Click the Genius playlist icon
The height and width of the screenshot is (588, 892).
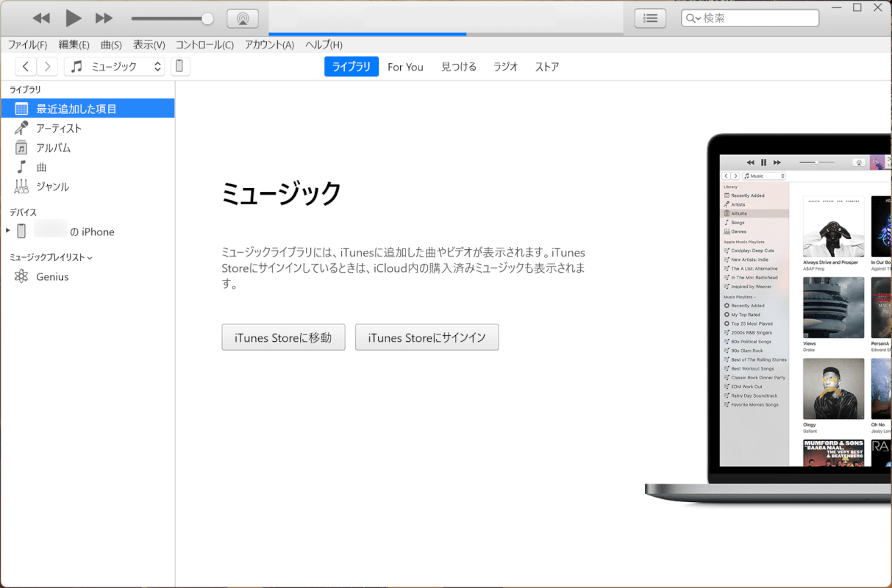tap(21, 276)
